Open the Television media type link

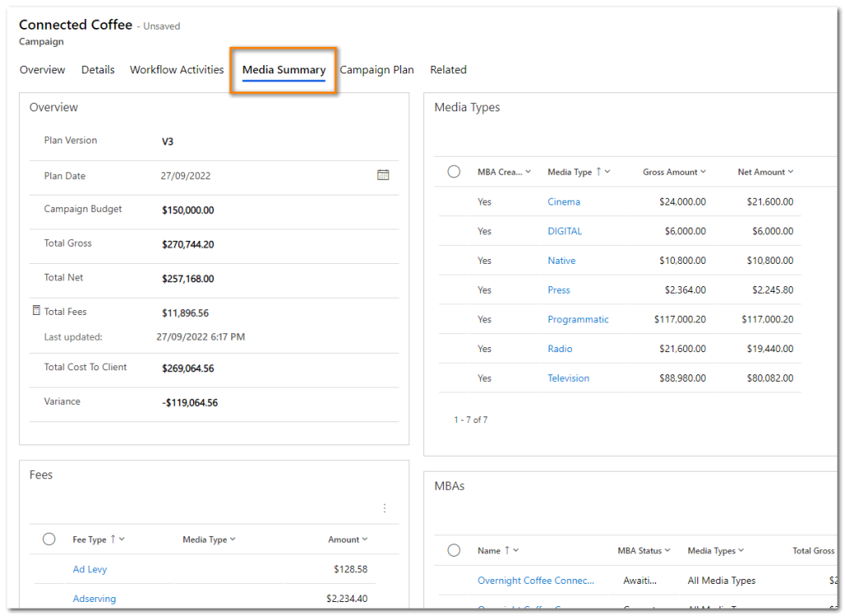coord(568,378)
